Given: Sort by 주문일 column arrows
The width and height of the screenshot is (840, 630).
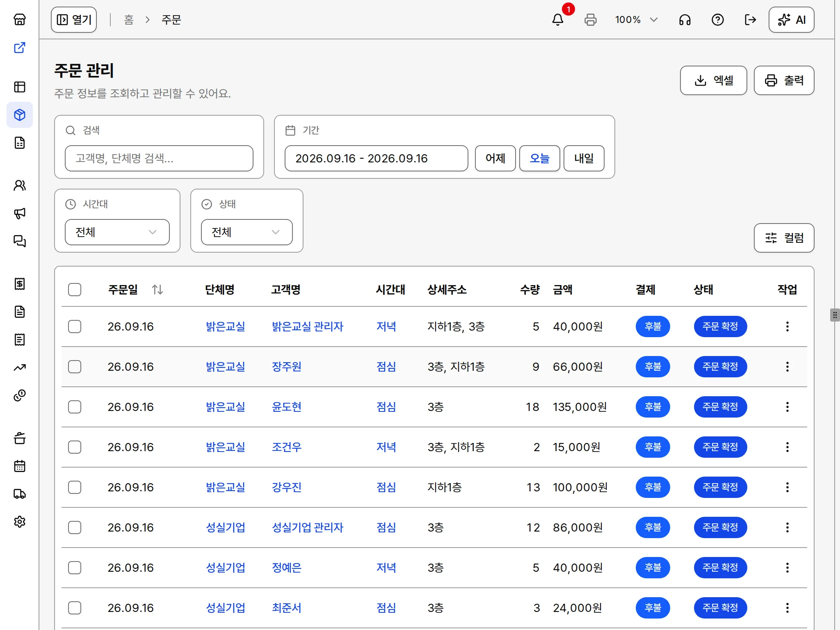Looking at the screenshot, I should tap(157, 290).
